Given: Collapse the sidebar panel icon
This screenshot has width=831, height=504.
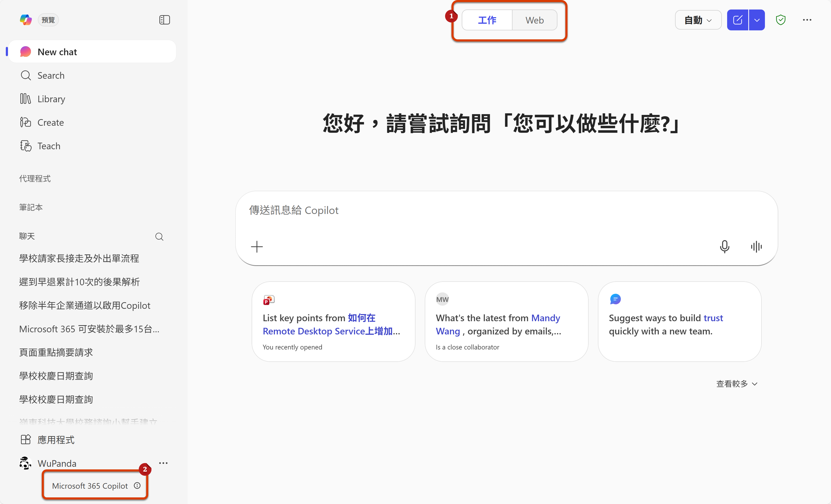Looking at the screenshot, I should click(164, 20).
